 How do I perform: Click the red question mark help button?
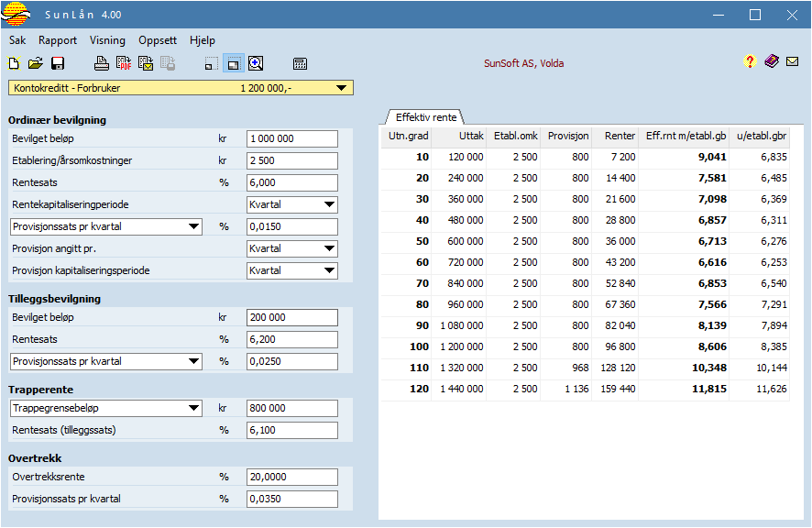[750, 62]
